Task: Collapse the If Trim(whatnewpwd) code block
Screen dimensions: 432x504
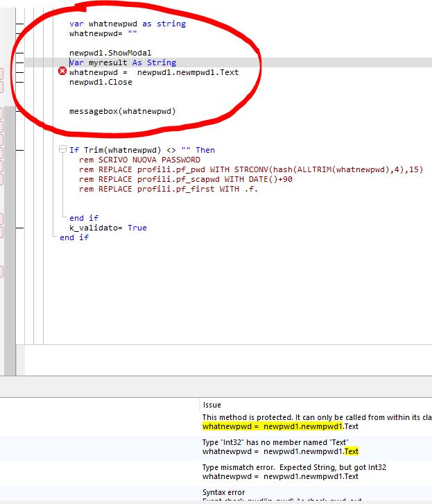Action: (x=63, y=150)
